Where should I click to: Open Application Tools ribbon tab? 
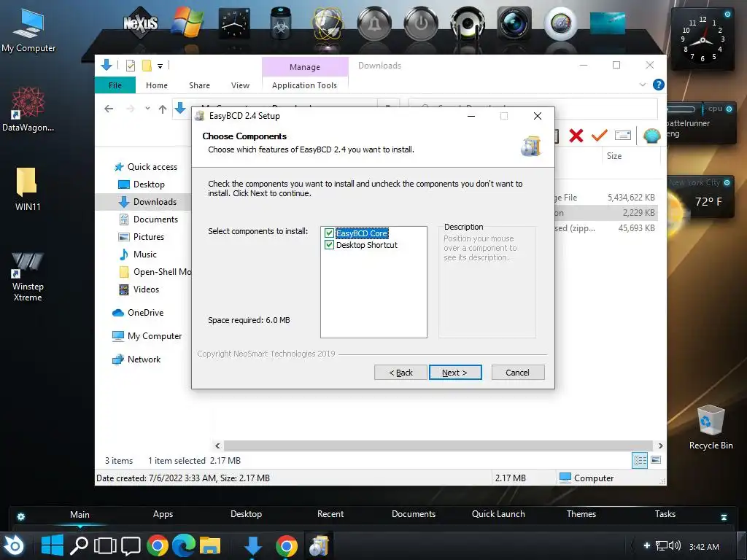(x=304, y=85)
